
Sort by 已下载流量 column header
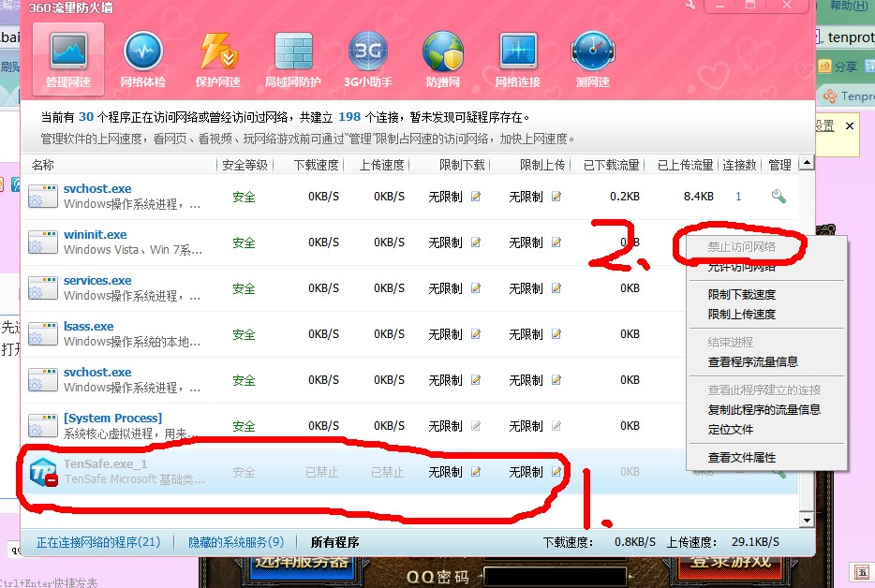(612, 165)
